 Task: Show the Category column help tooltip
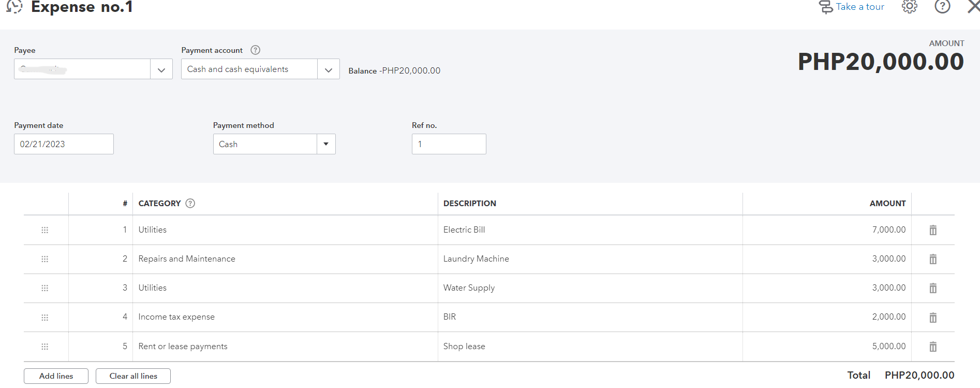click(190, 204)
